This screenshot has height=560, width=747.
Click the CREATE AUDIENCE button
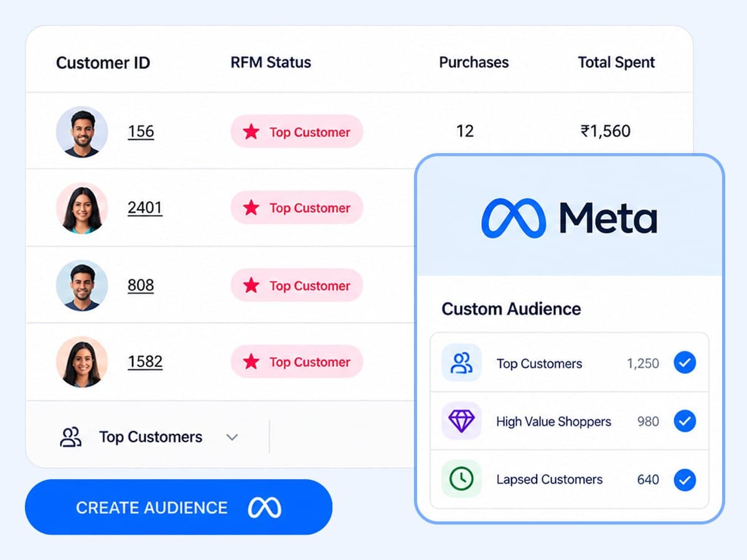point(179,507)
